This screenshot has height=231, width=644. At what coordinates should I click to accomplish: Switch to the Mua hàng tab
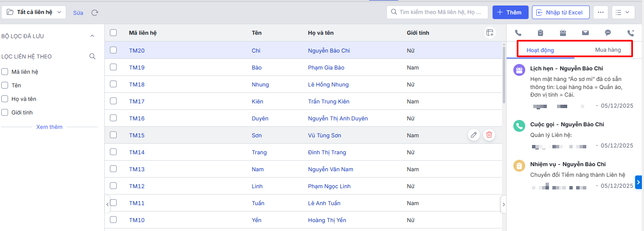point(608,50)
